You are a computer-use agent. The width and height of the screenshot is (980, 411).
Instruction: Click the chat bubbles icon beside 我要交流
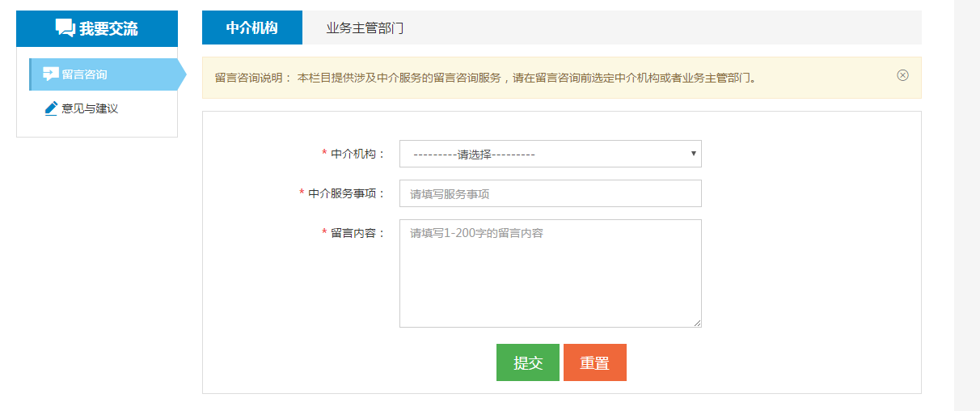[x=65, y=28]
